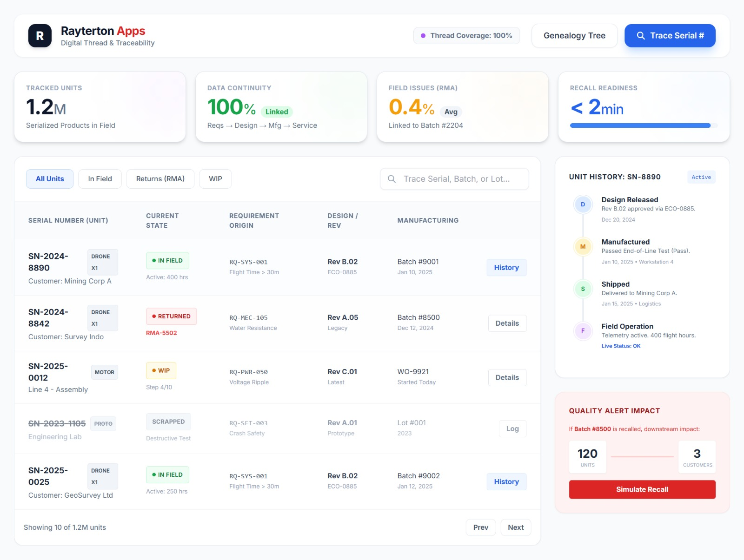Viewport: 744px width, 560px height.
Task: Click the IN FIELD badge for SN-2024-8890
Action: click(x=167, y=261)
